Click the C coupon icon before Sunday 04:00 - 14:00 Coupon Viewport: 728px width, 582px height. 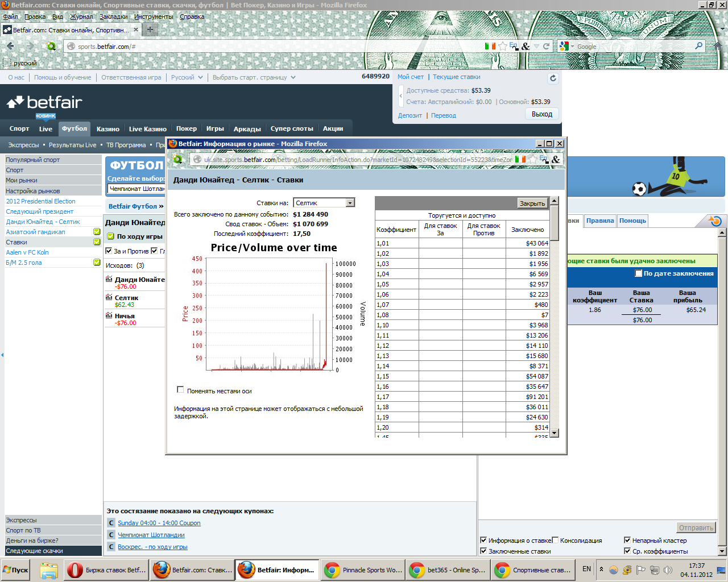tap(111, 523)
